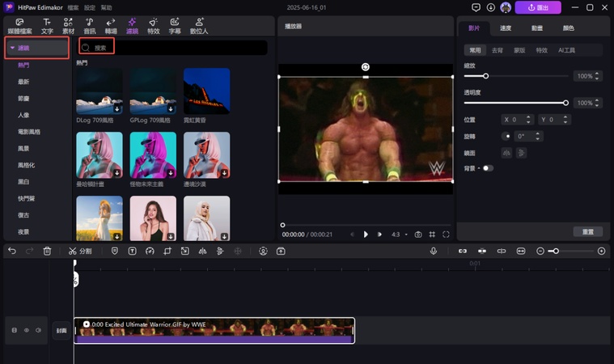614x364 pixels.
Task: Select the 最新 filter category
Action: [x=23, y=82]
